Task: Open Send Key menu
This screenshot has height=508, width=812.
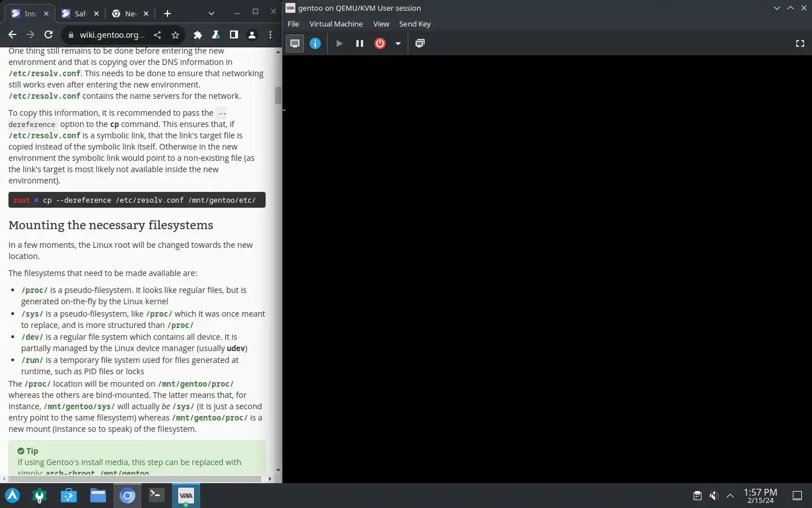Action: (x=414, y=24)
